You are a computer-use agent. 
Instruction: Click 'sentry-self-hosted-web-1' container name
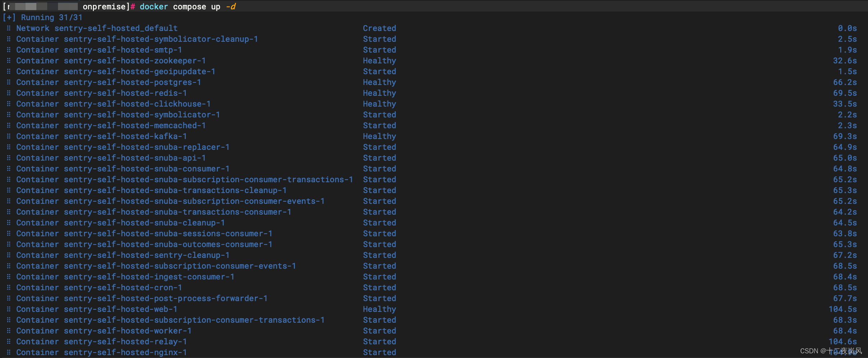[121, 309]
